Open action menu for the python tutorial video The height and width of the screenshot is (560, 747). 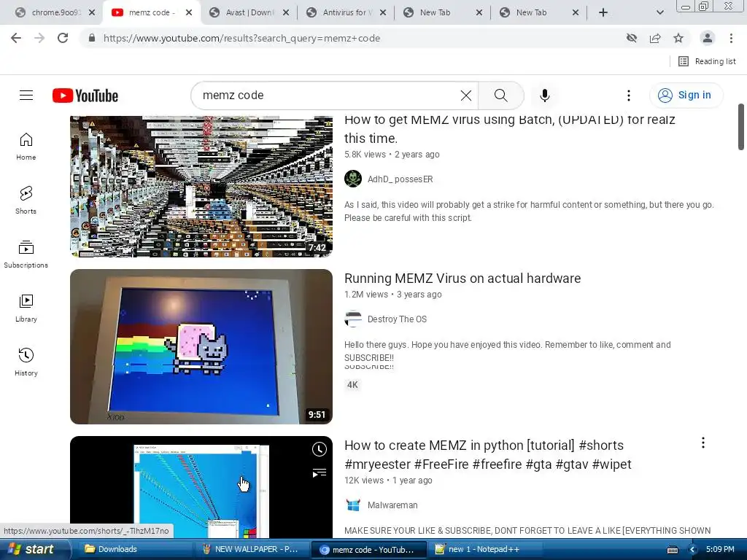click(x=703, y=443)
